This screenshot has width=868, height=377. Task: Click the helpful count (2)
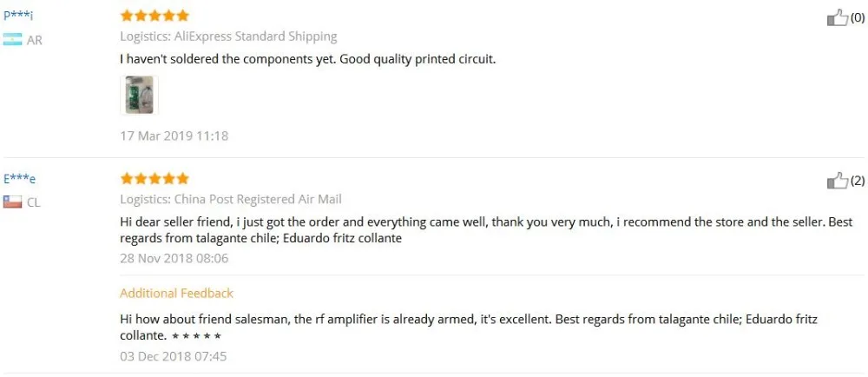point(857,181)
